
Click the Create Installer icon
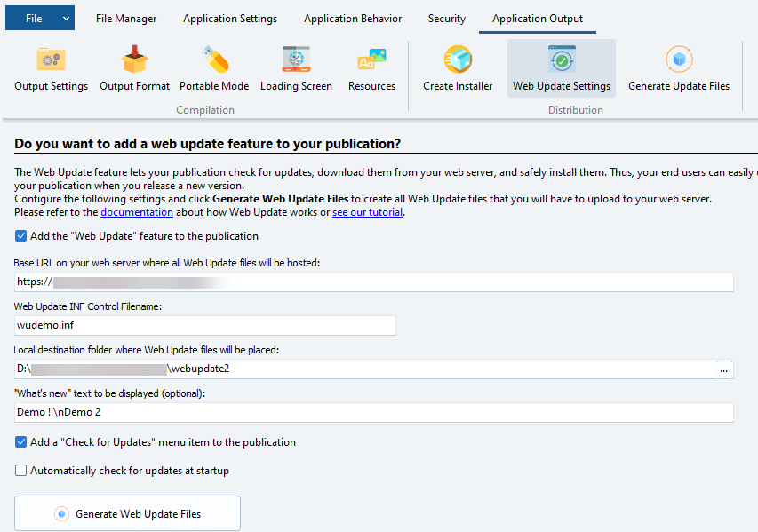tap(458, 60)
